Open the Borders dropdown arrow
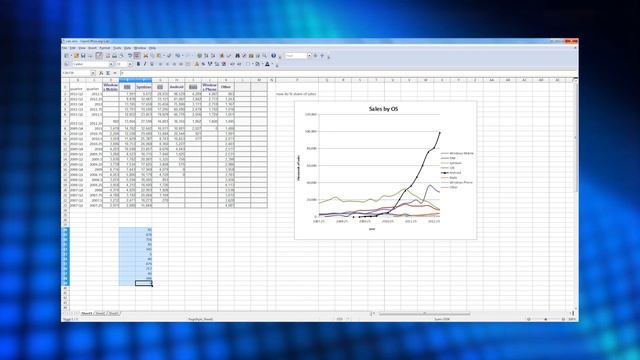 tap(252, 64)
